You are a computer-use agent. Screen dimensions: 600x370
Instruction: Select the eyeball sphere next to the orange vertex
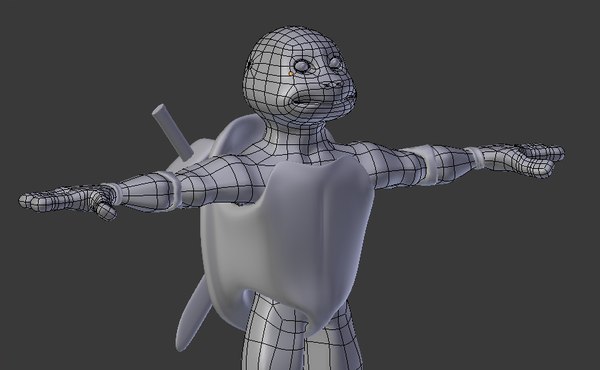(x=302, y=66)
